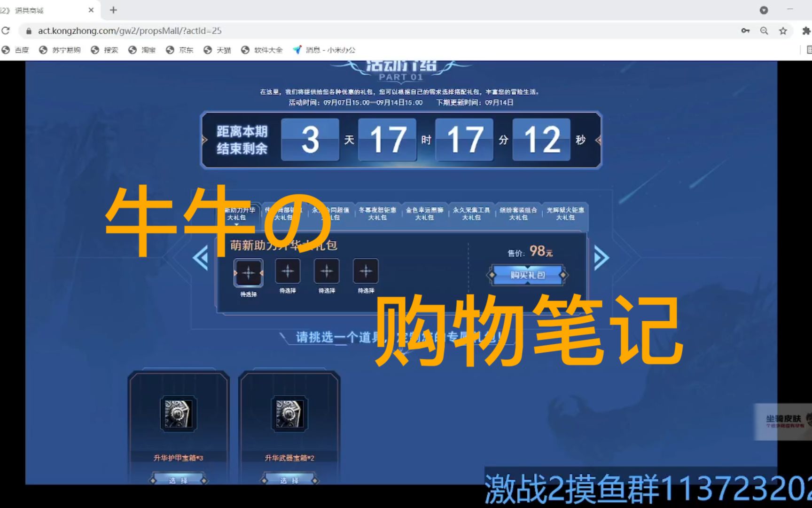Bookmark this page with the star icon
Viewport: 812px width, 508px height.
coord(783,31)
